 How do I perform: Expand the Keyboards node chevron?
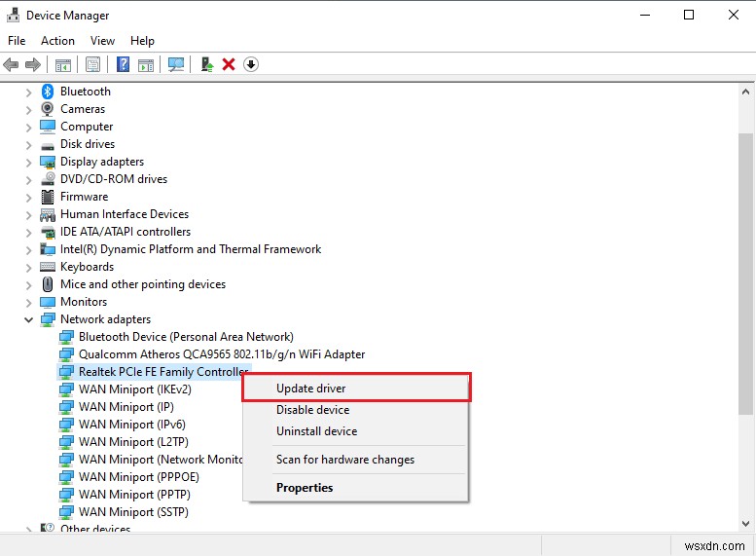click(28, 268)
